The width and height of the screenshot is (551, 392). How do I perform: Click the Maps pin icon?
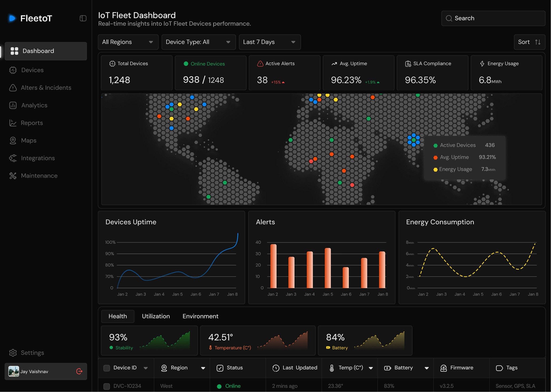13,140
